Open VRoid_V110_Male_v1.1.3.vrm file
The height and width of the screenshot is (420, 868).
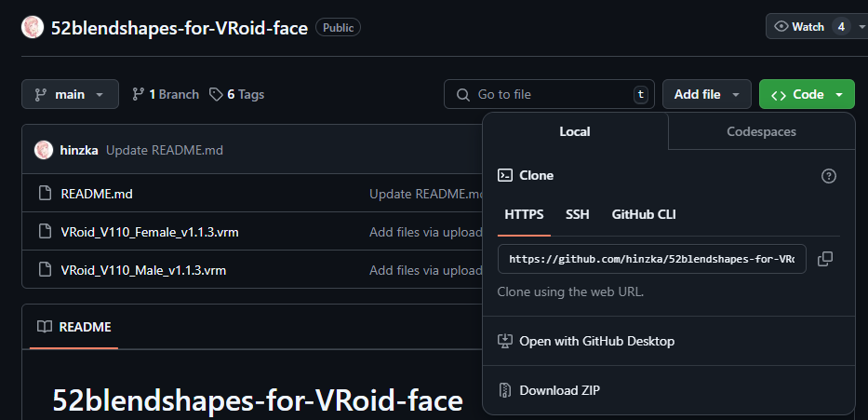tap(143, 270)
